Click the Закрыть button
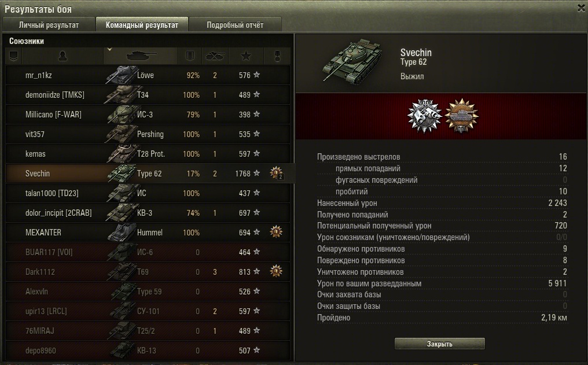This screenshot has width=588, height=365. [x=439, y=344]
